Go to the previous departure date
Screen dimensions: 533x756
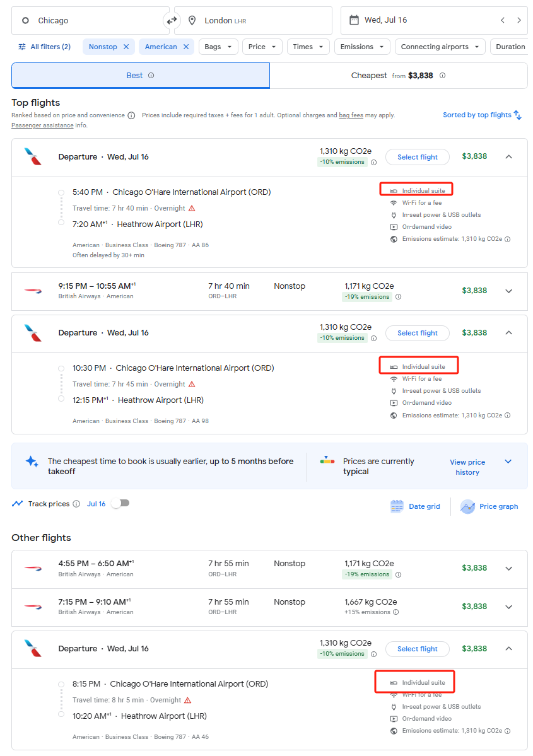click(x=503, y=20)
